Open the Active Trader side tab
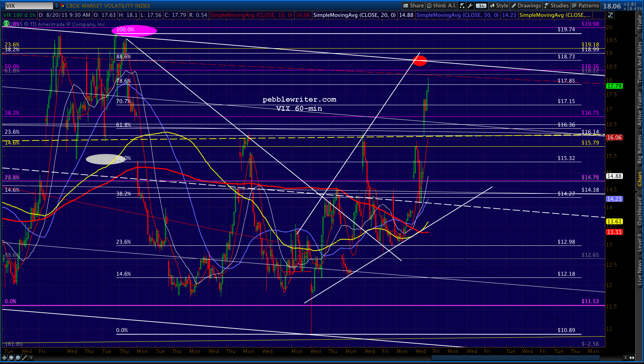This screenshot has height=364, width=644. 640,109
